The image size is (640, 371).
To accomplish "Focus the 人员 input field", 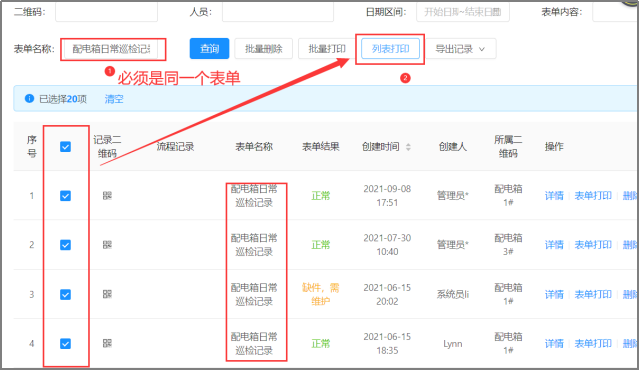I will pos(278,12).
